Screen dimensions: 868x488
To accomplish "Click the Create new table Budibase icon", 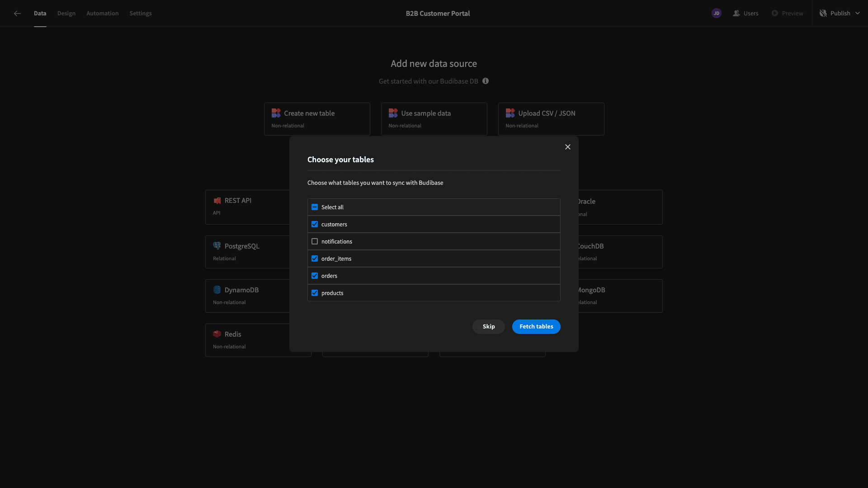I will 276,113.
